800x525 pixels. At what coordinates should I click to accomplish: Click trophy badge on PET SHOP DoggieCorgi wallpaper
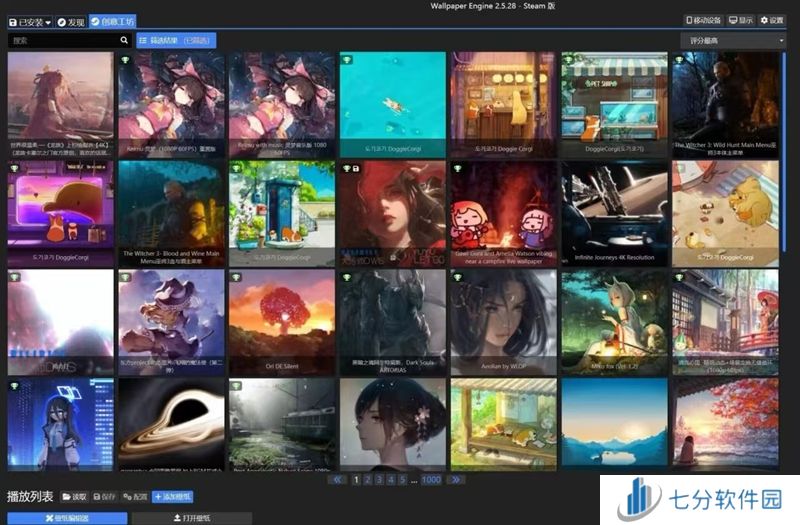[569, 60]
